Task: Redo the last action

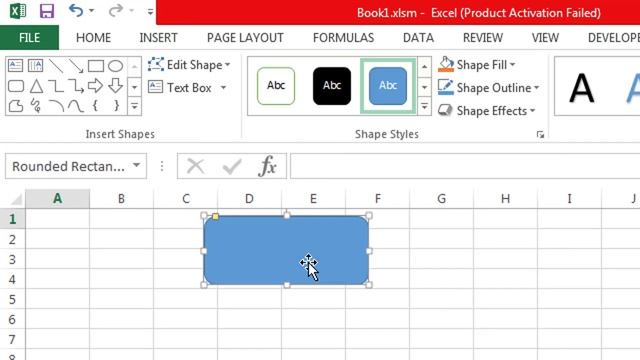Action: click(x=116, y=10)
